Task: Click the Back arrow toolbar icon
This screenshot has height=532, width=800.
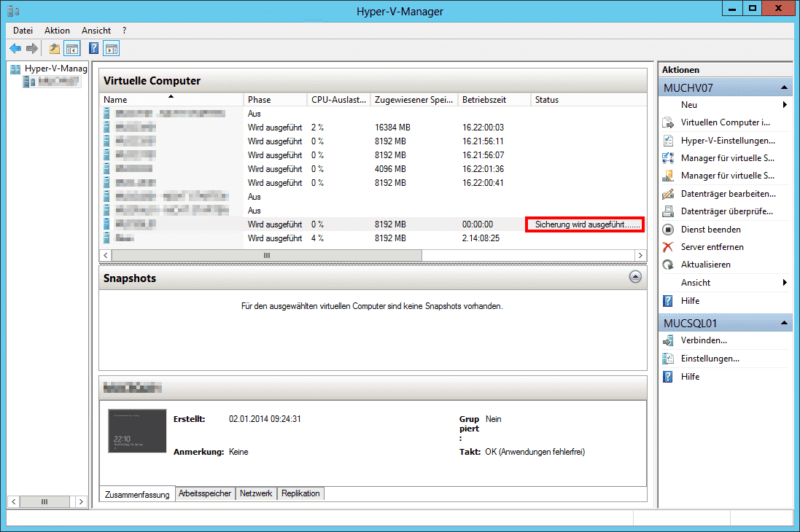Action: (x=15, y=48)
